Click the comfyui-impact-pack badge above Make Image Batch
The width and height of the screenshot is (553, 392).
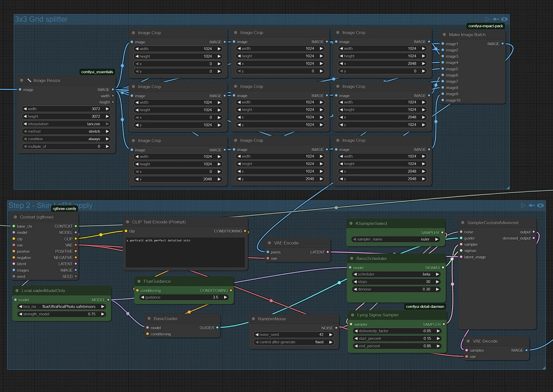tap(486, 26)
